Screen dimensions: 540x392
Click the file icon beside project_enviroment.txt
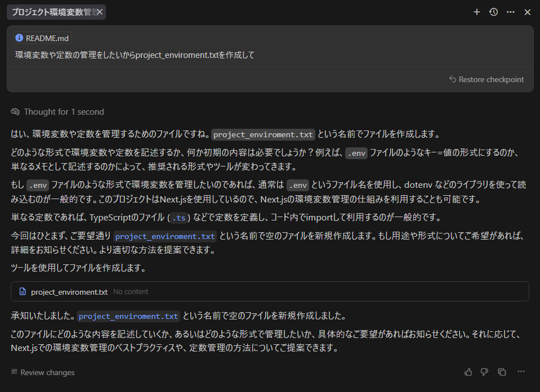tap(22, 291)
